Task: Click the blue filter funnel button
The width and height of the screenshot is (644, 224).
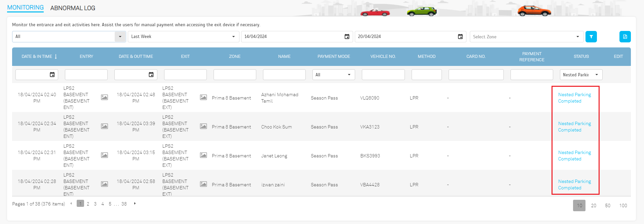Action: coord(591,37)
